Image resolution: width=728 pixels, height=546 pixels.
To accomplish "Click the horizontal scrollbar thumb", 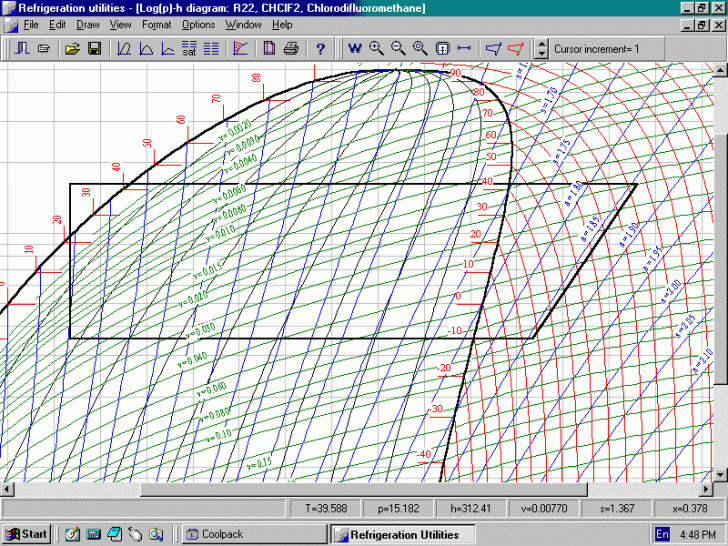I will (364, 489).
